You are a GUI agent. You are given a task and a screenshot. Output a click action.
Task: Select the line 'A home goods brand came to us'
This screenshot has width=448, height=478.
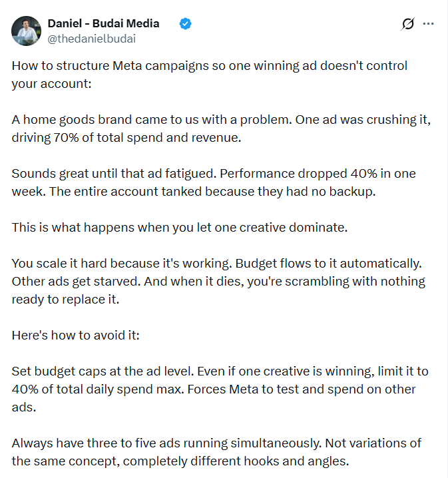click(x=221, y=120)
